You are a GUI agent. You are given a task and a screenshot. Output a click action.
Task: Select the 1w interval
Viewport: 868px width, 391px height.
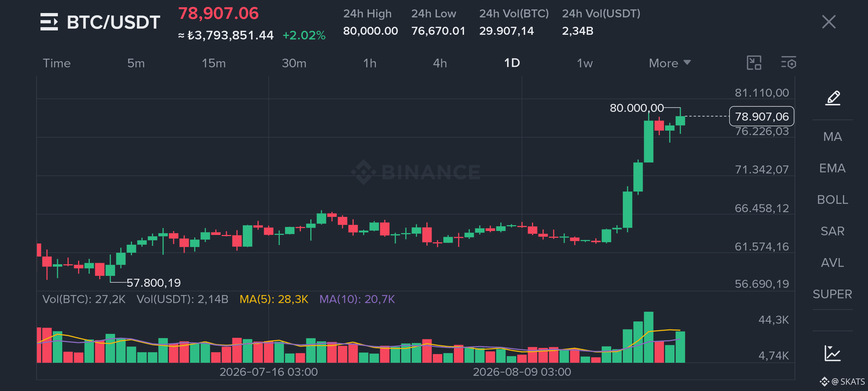point(585,63)
